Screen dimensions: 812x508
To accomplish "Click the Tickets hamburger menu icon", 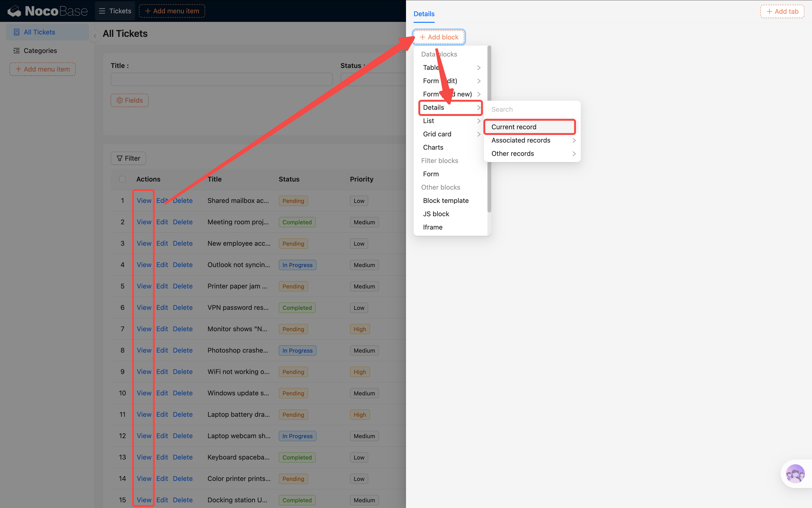I will click(x=102, y=11).
